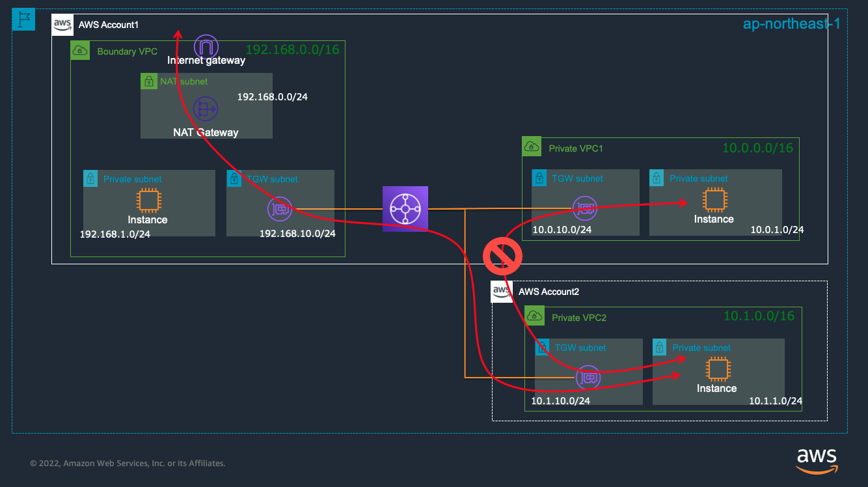Select the Internet gateway label
The width and height of the screenshot is (868, 487).
206,61
